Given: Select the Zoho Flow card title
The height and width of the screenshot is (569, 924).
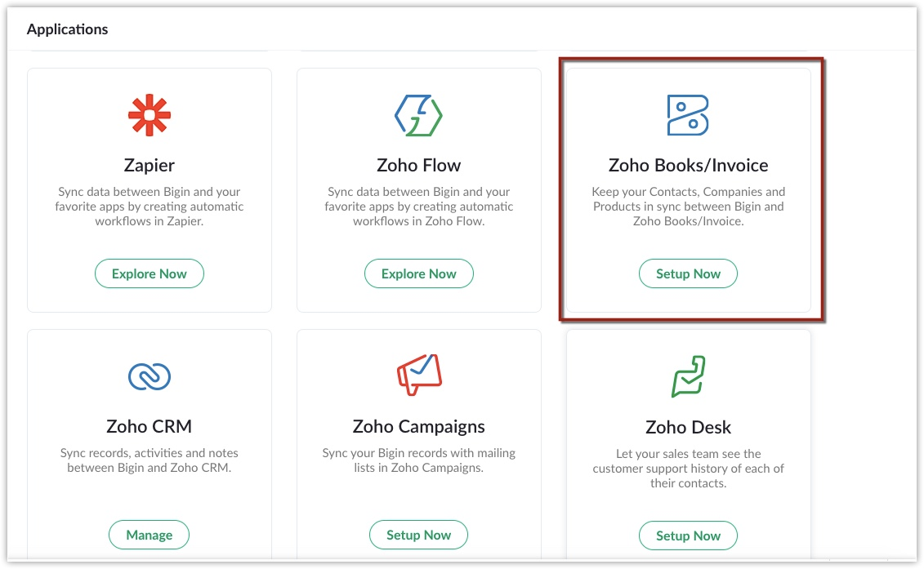Looking at the screenshot, I should click(x=418, y=166).
